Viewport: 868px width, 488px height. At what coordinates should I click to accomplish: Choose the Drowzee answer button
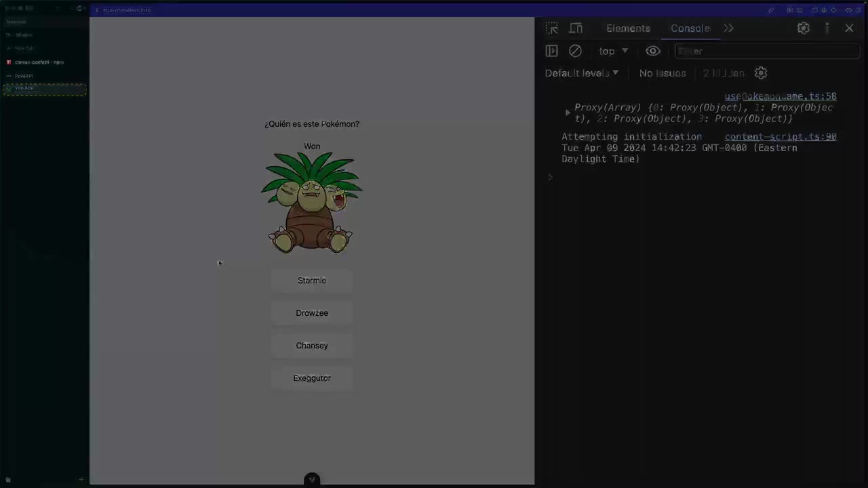pyautogui.click(x=312, y=313)
